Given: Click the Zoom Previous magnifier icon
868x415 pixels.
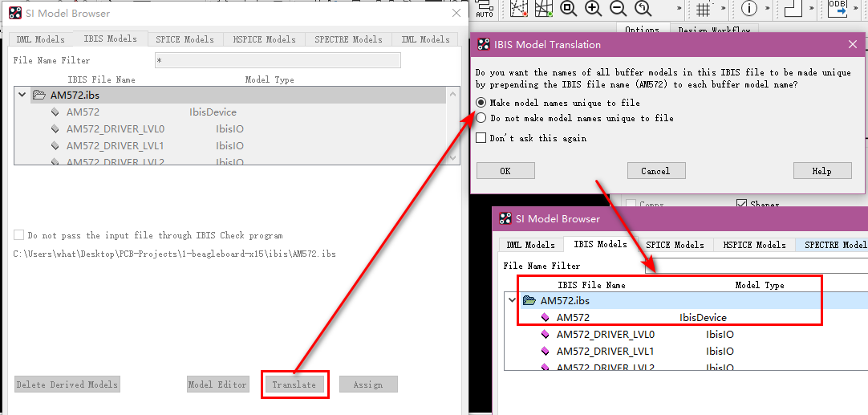Looking at the screenshot, I should pos(643,8).
